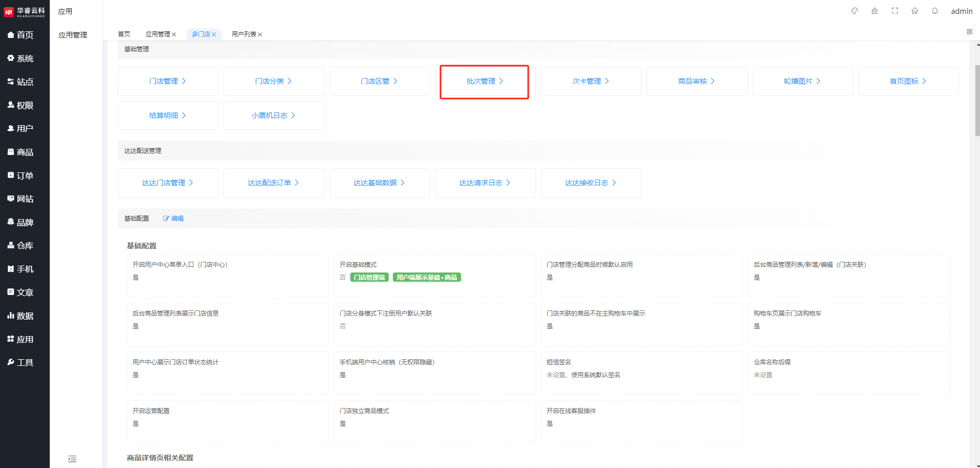Click 应用管理 in the secondary sidebar

click(x=73, y=35)
